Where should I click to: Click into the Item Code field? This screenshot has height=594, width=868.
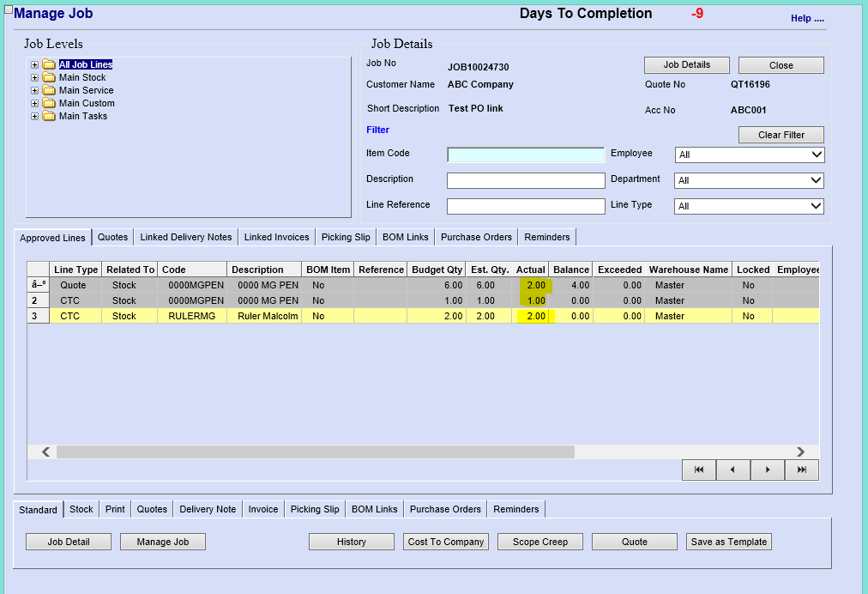(526, 155)
